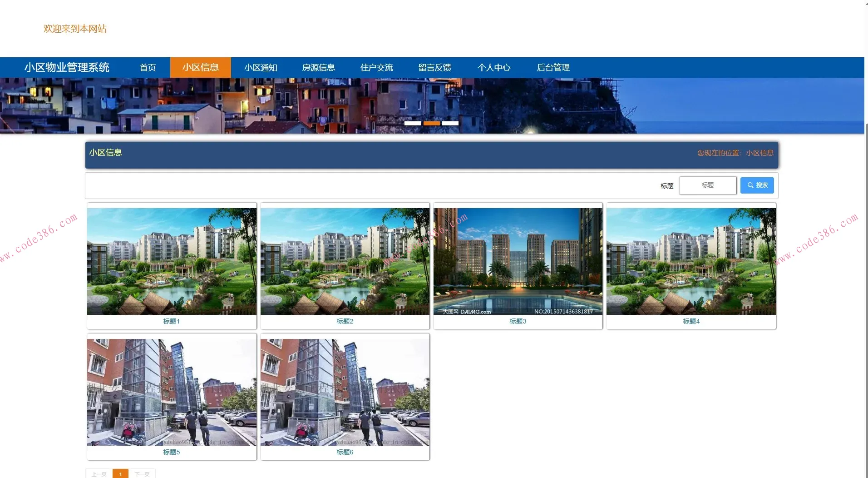Image resolution: width=868 pixels, height=478 pixels.
Task: Go to the previous page 上一页
Action: 99,474
